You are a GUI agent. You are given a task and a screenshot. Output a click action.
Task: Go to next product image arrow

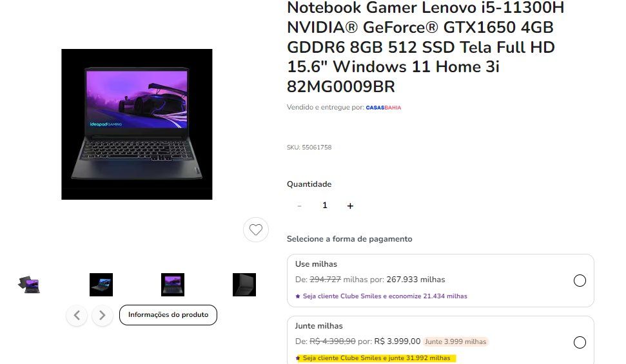103,315
